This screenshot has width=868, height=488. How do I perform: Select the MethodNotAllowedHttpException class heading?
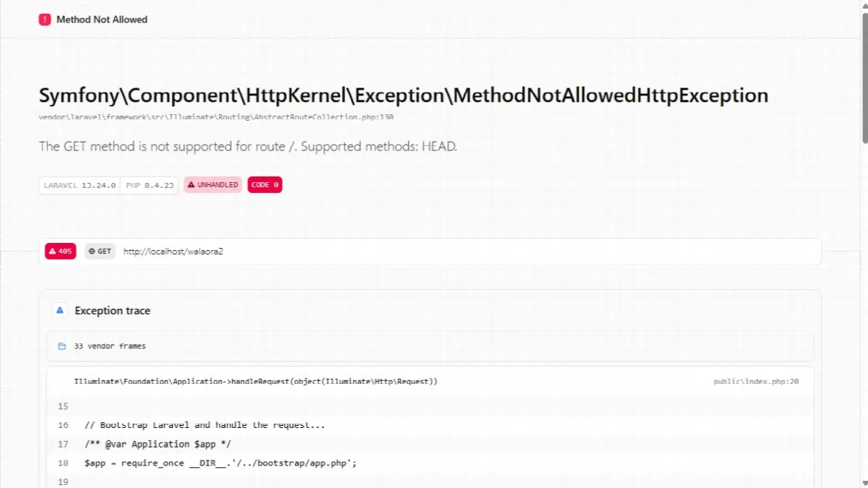click(404, 95)
